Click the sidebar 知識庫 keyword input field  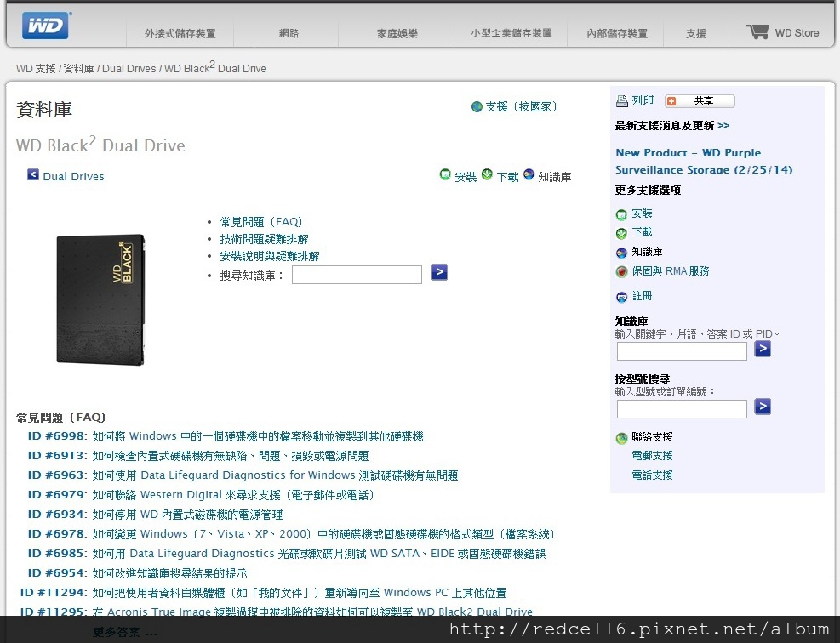(682, 351)
